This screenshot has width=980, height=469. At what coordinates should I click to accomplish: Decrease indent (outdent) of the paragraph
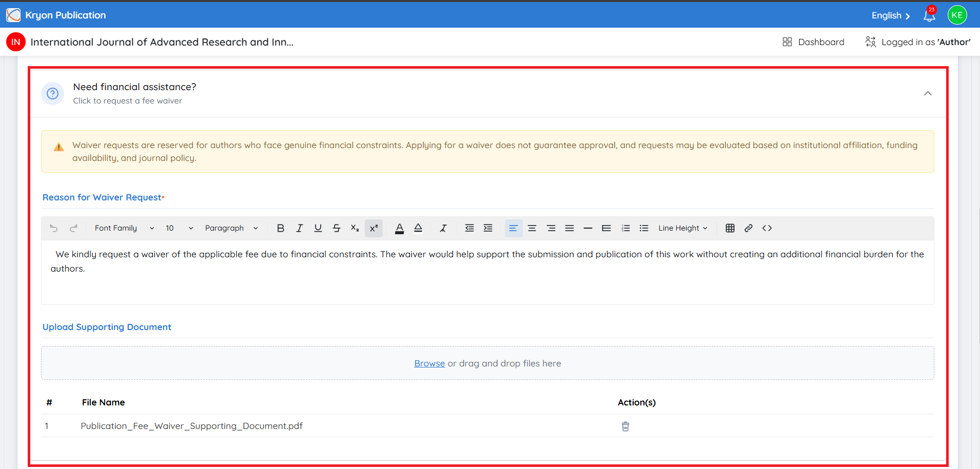pos(469,228)
